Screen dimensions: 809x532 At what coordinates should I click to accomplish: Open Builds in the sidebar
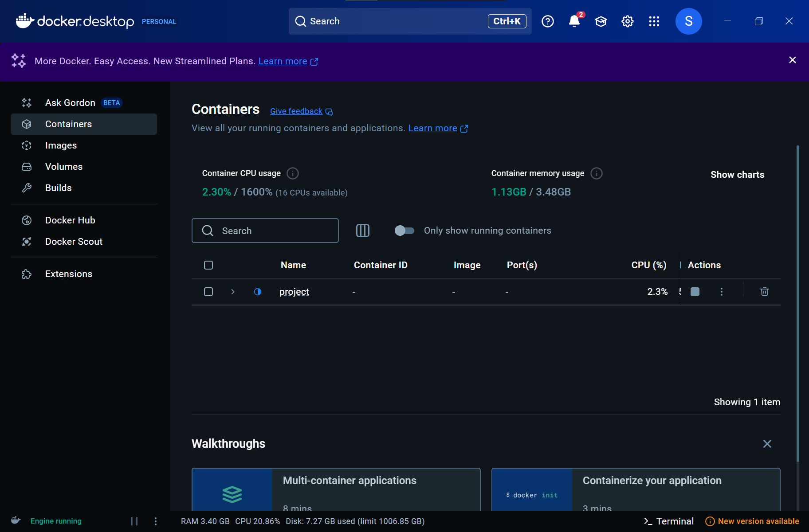point(83,188)
